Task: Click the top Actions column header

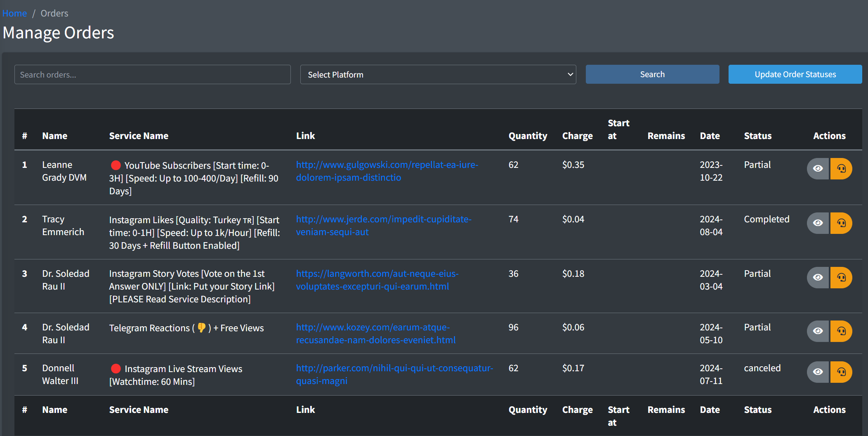Action: (x=829, y=136)
